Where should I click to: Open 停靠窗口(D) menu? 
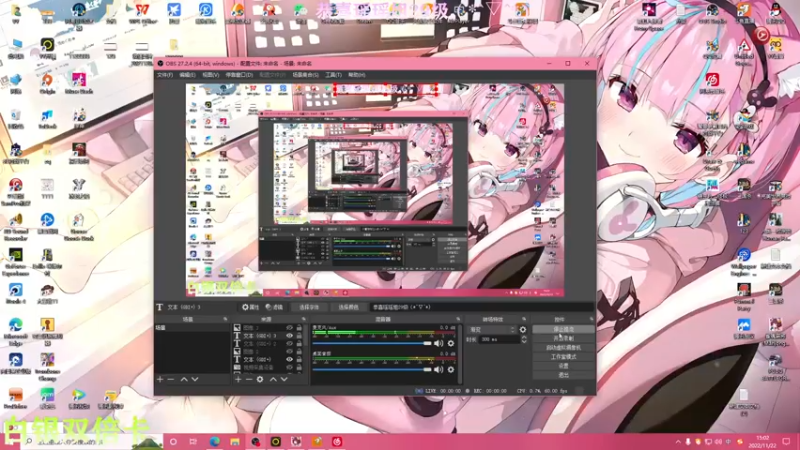click(x=239, y=75)
